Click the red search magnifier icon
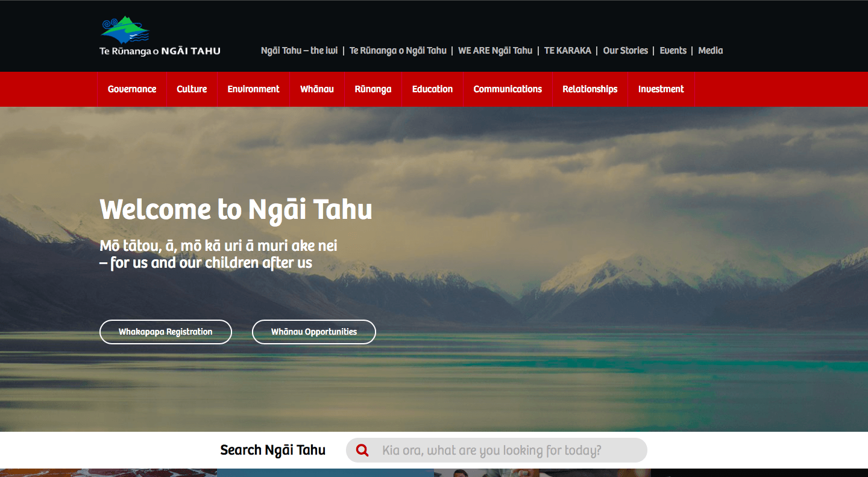 point(362,450)
